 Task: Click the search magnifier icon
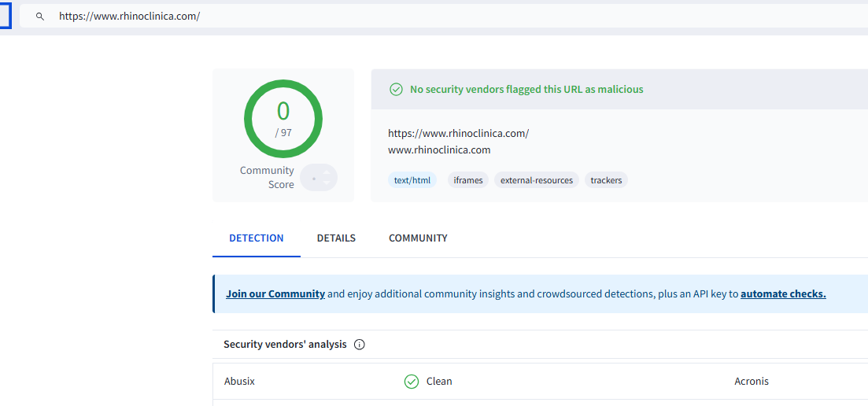point(40,16)
